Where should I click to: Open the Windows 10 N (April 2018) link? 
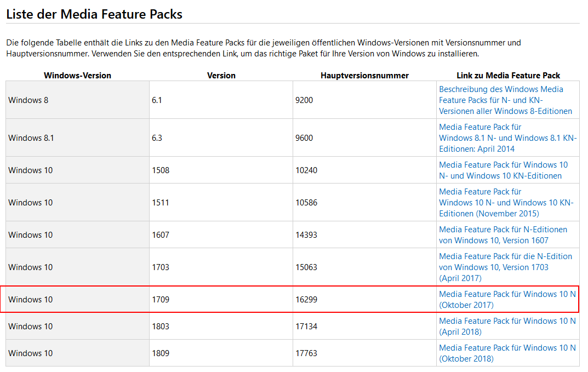tap(507, 327)
